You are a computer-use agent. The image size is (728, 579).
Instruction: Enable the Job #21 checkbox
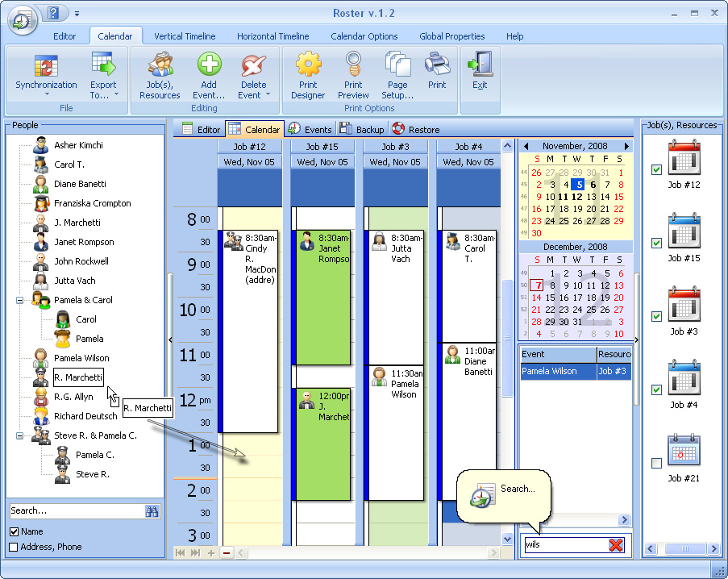(656, 463)
